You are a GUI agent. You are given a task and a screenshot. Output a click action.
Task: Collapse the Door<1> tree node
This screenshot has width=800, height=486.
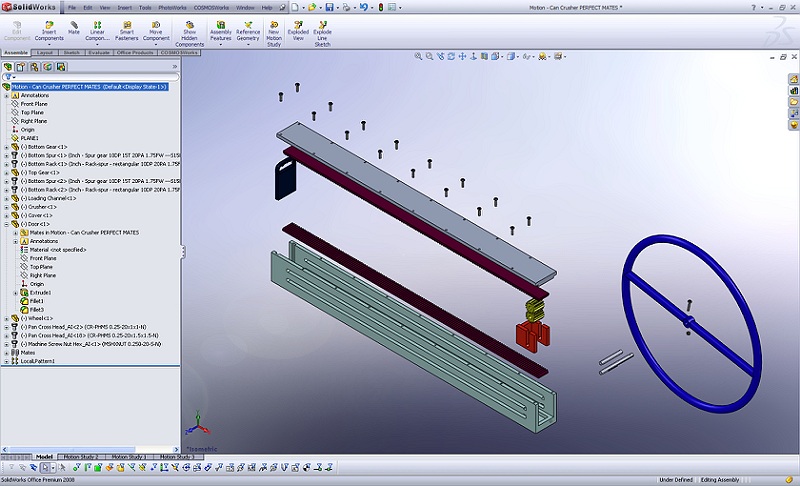(6, 224)
